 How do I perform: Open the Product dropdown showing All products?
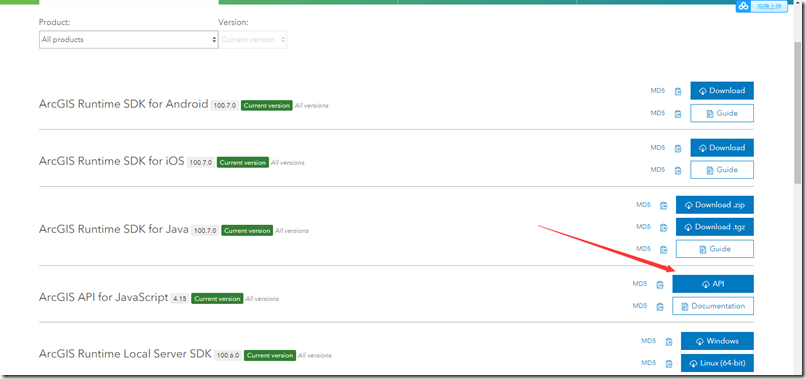coord(129,40)
